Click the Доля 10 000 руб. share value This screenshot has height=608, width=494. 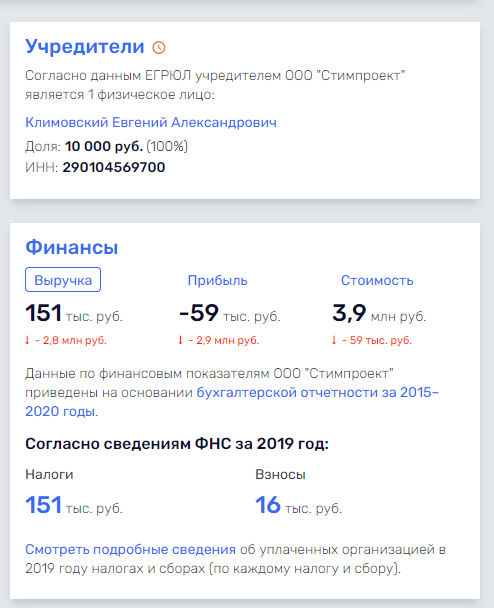(104, 146)
